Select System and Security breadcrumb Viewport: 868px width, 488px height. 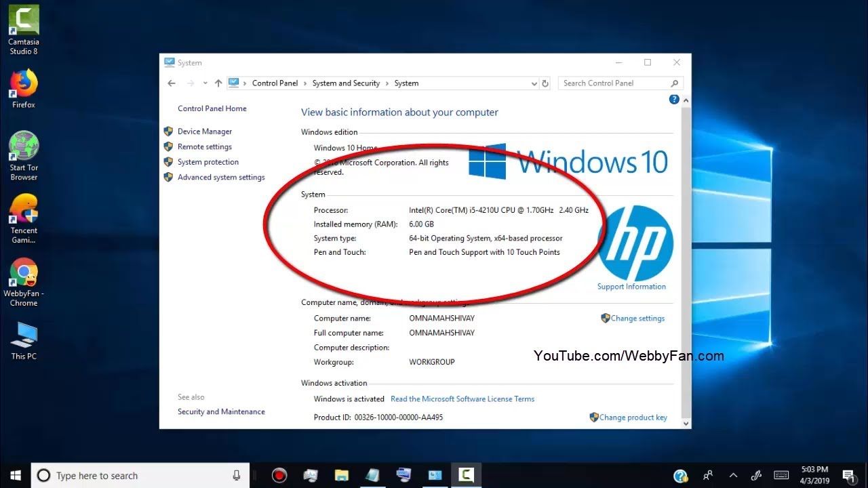(x=346, y=83)
